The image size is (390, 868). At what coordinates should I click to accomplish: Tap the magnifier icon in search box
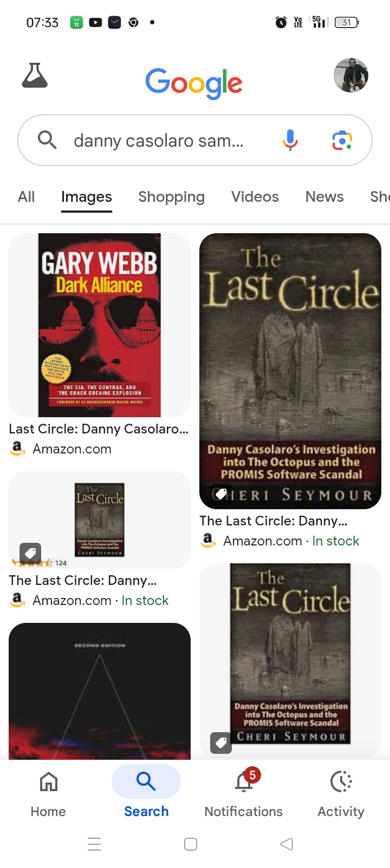point(47,140)
